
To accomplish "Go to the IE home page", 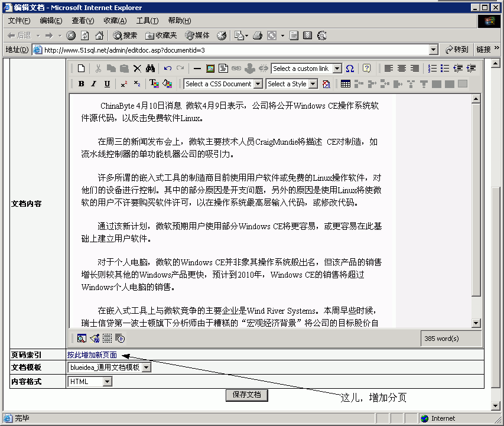I will click(99, 35).
